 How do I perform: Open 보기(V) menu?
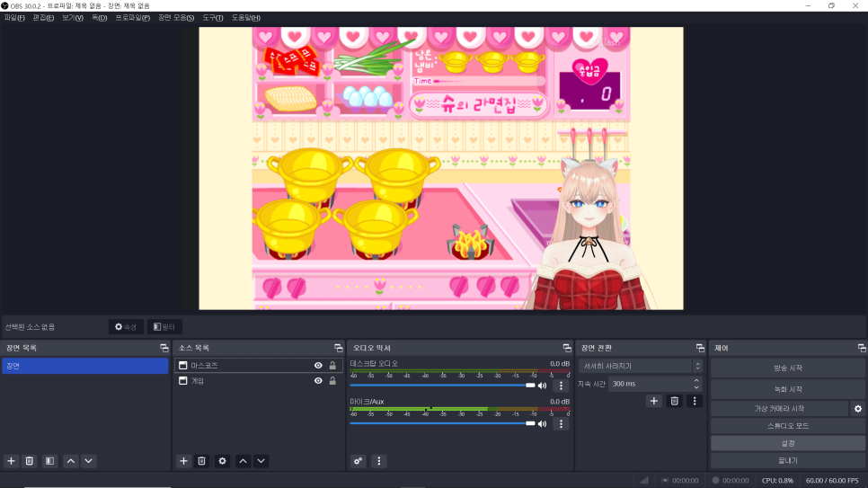(x=73, y=18)
